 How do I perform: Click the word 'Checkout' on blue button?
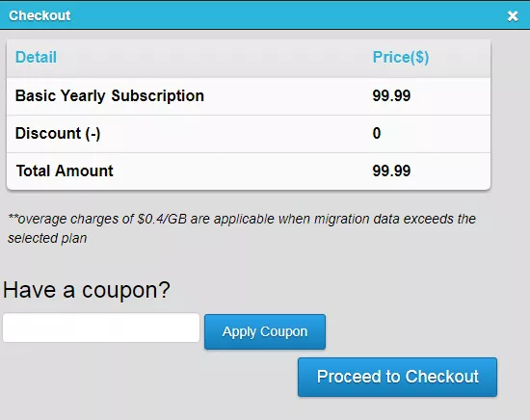[442, 377]
